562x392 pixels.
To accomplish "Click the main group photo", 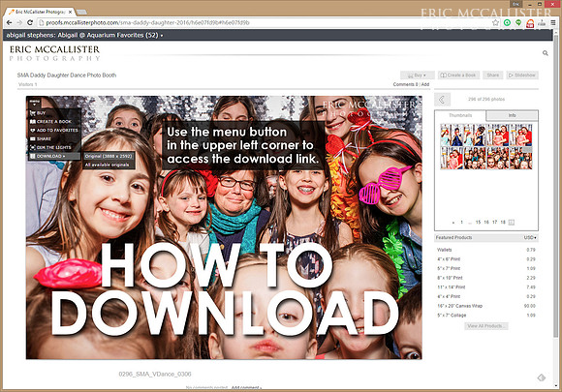I will tap(224, 227).
